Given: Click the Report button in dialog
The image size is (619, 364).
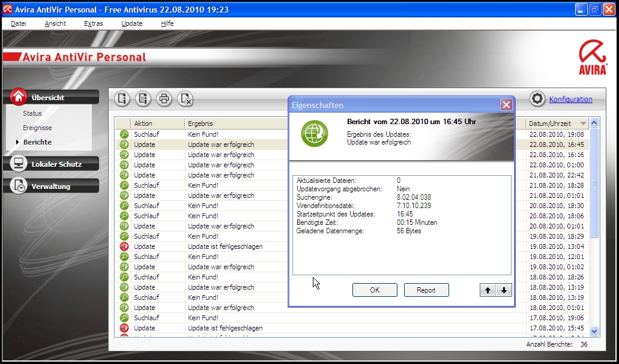Looking at the screenshot, I should [426, 290].
